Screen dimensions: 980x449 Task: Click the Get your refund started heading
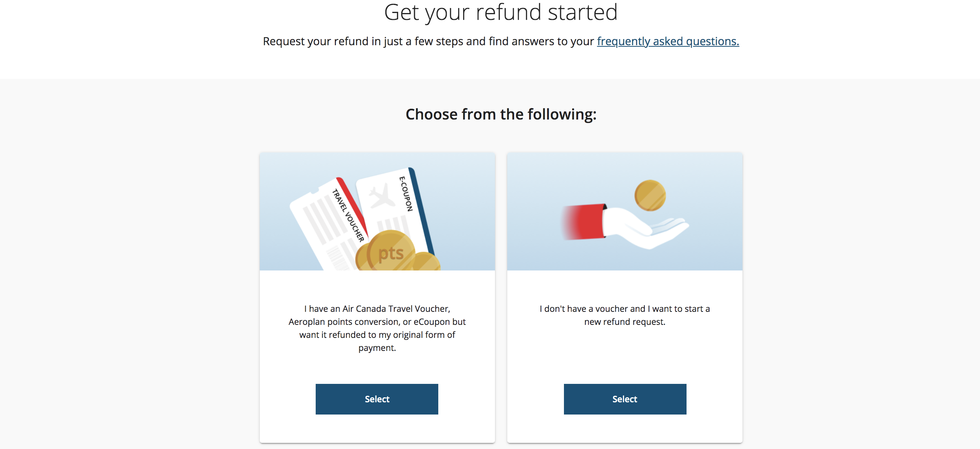click(490, 12)
